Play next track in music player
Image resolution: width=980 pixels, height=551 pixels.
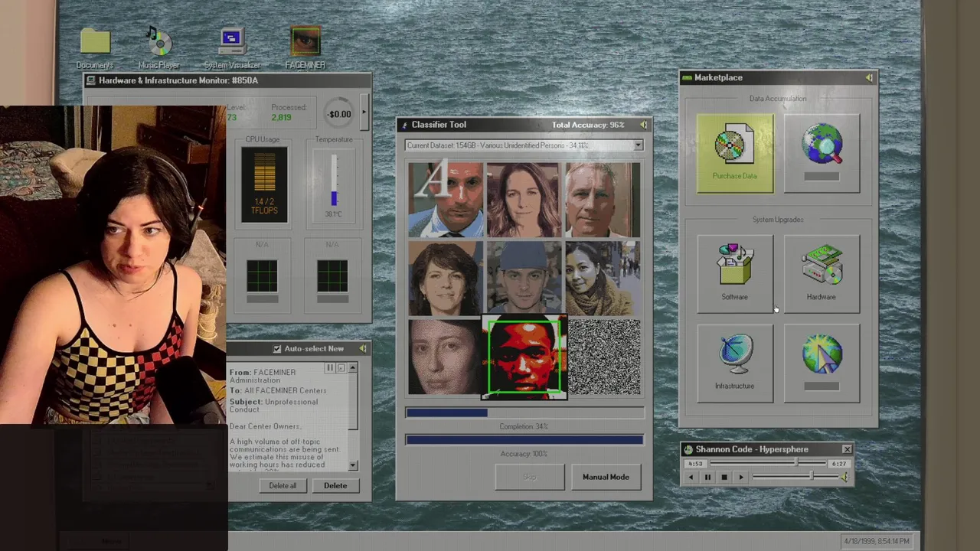[741, 478]
